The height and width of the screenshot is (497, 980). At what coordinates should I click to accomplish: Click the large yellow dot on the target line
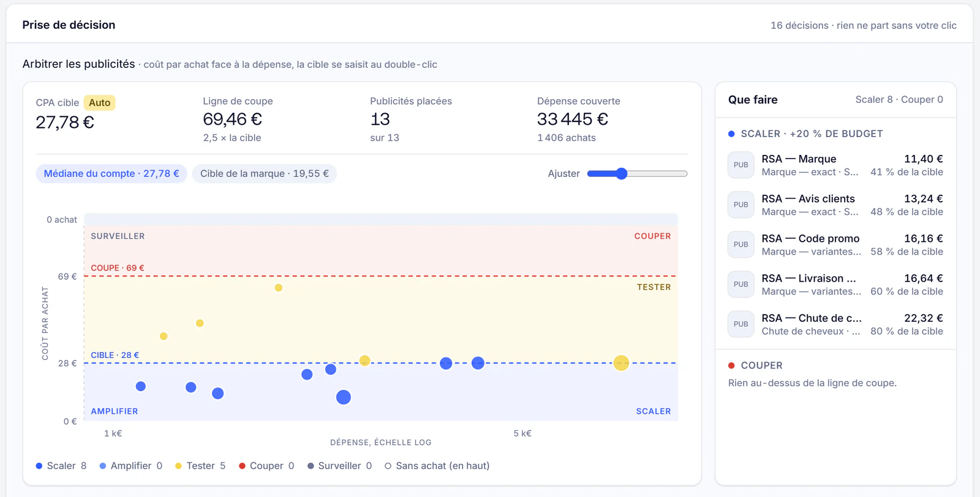[x=621, y=363]
